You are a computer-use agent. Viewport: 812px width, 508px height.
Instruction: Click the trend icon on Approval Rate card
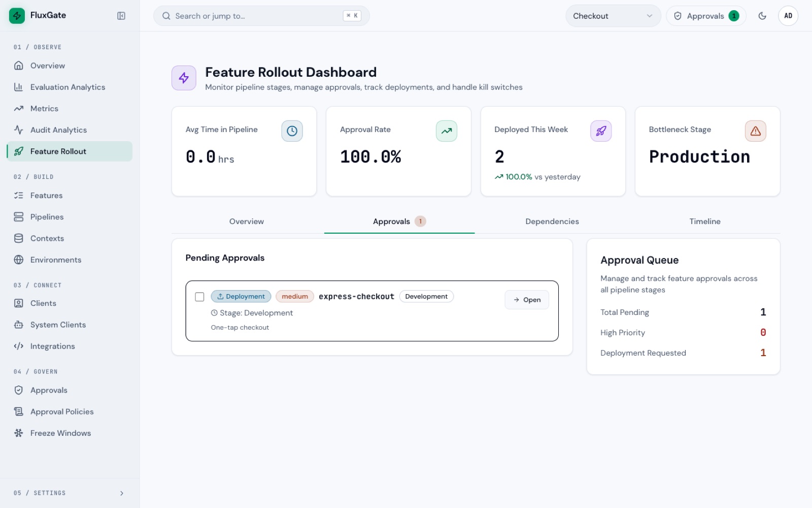click(447, 131)
